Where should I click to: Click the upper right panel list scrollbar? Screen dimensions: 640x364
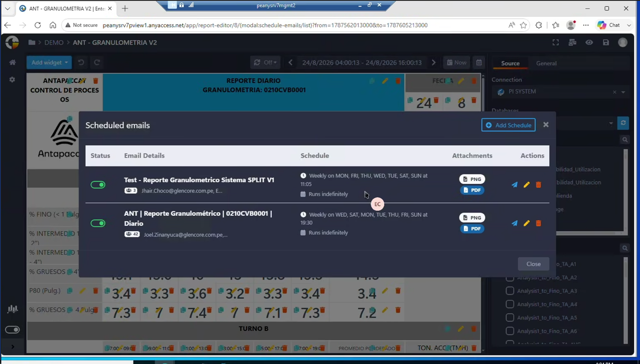click(625, 190)
